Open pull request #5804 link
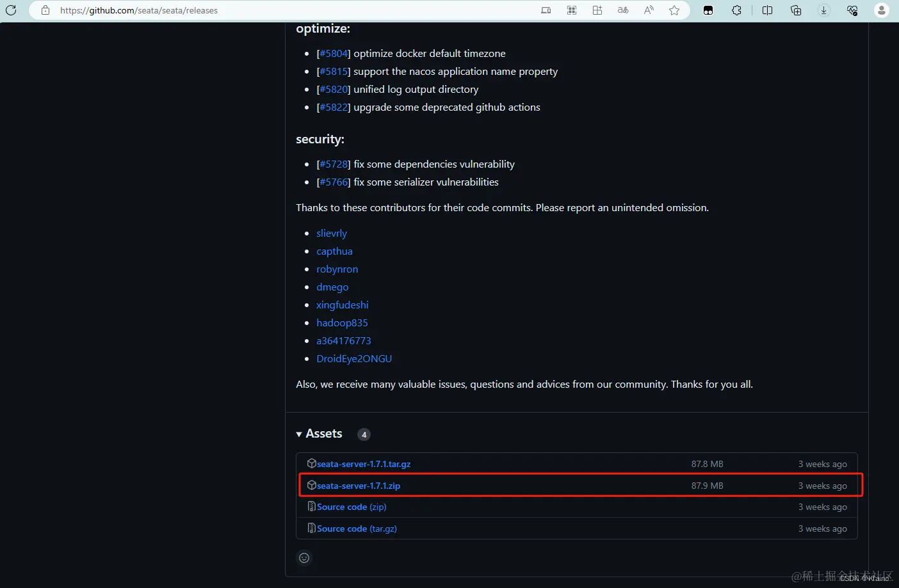Viewport: 899px width, 588px height. [x=334, y=54]
